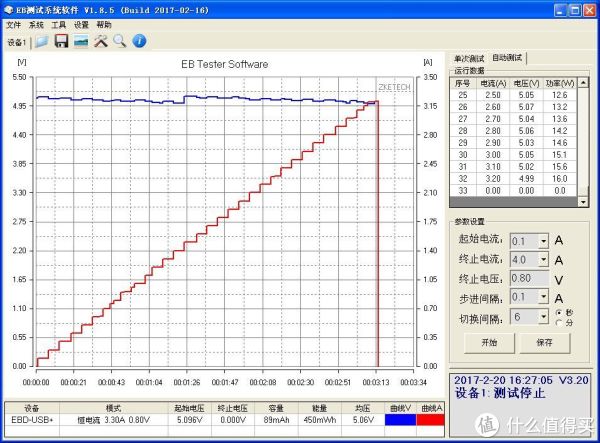Show info with the blue i icon
This screenshot has width=600, height=443.
click(x=139, y=41)
